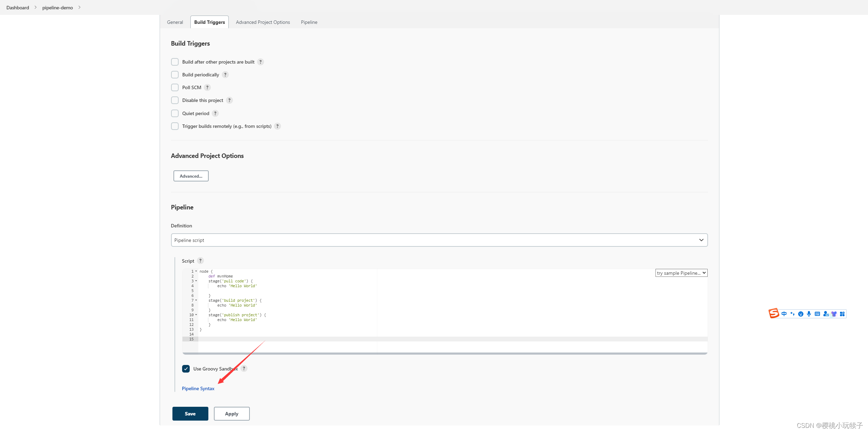The height and width of the screenshot is (432, 868).
Task: Toggle punctuation mode on Sogou input bar
Action: (x=792, y=314)
